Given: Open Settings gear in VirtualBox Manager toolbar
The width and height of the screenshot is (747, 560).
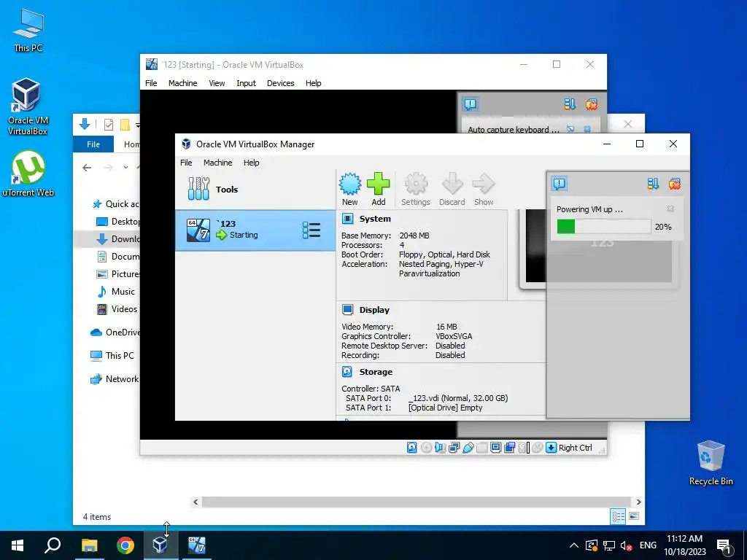Looking at the screenshot, I should coord(415,189).
